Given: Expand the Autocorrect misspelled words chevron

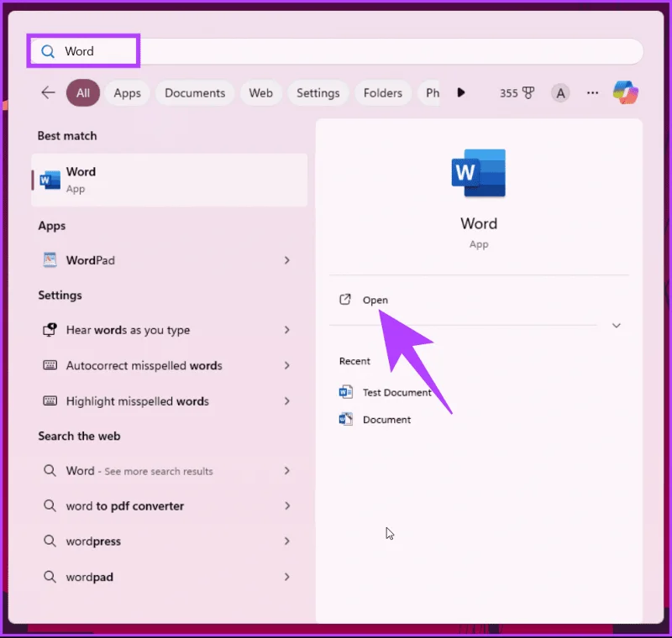Looking at the screenshot, I should tap(286, 365).
